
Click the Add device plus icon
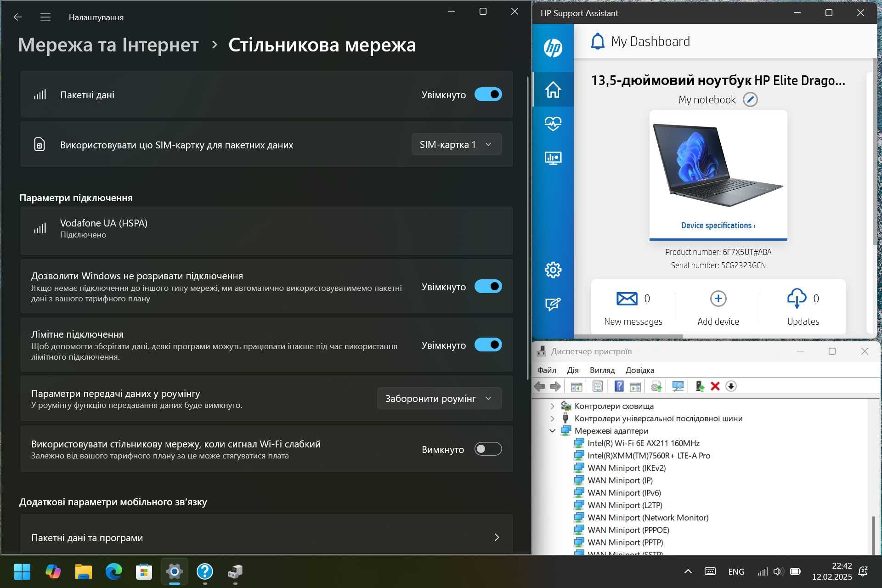point(718,299)
